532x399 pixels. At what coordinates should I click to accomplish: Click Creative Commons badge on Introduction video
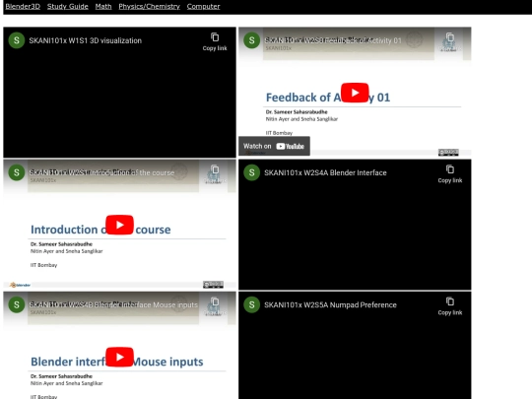pyautogui.click(x=213, y=285)
